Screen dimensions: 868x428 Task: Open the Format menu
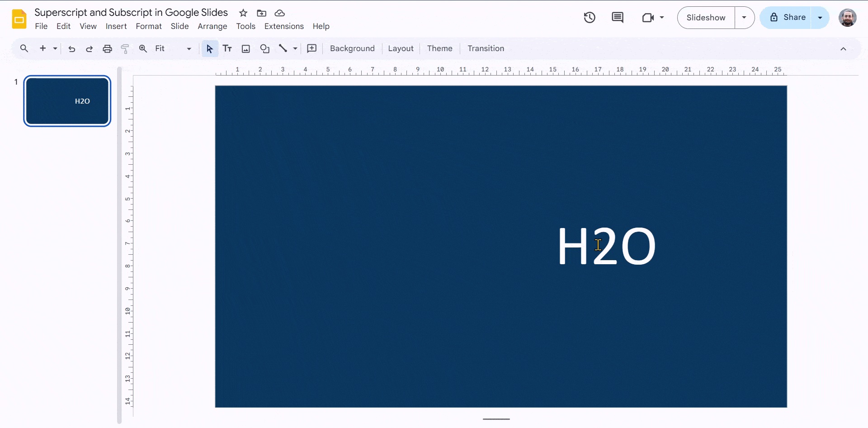tap(149, 26)
